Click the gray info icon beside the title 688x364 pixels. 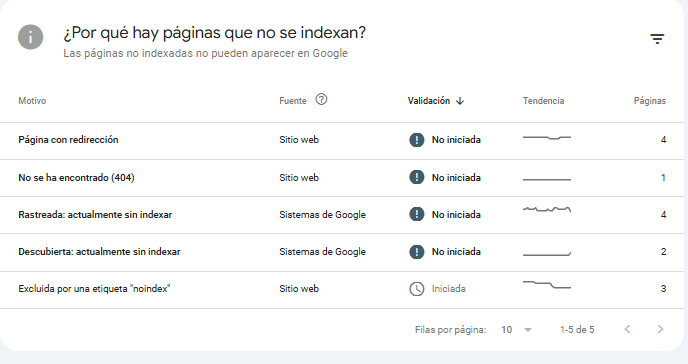tap(30, 37)
